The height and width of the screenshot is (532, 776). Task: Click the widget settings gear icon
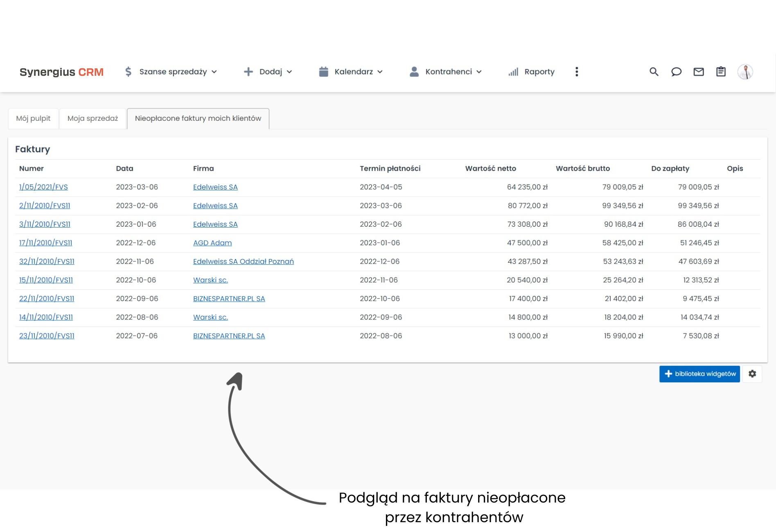tap(752, 374)
